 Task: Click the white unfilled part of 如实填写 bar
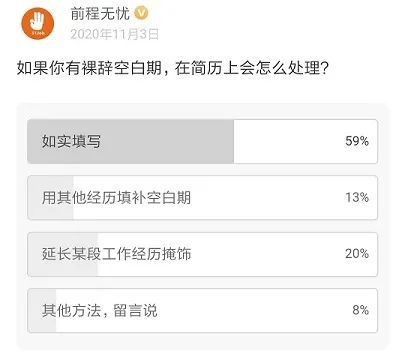tap(306, 141)
